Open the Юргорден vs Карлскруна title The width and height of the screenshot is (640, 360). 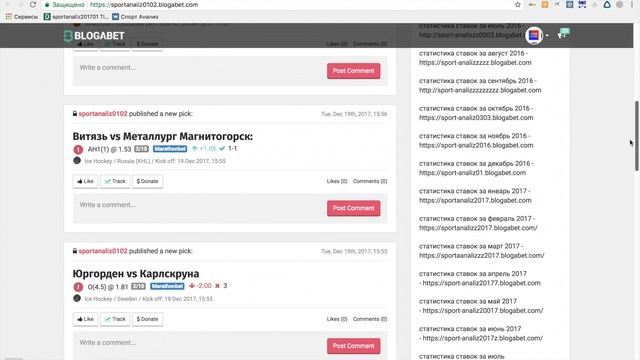136,273
